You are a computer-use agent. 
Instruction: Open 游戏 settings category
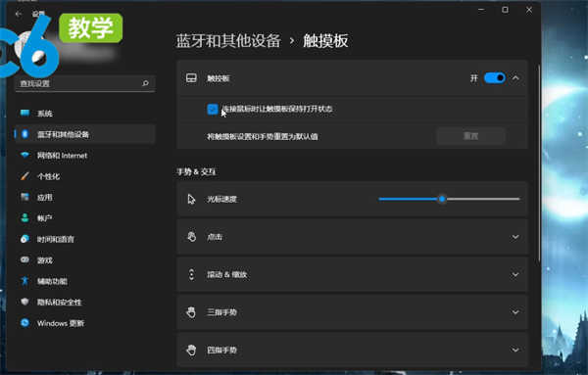(84, 260)
